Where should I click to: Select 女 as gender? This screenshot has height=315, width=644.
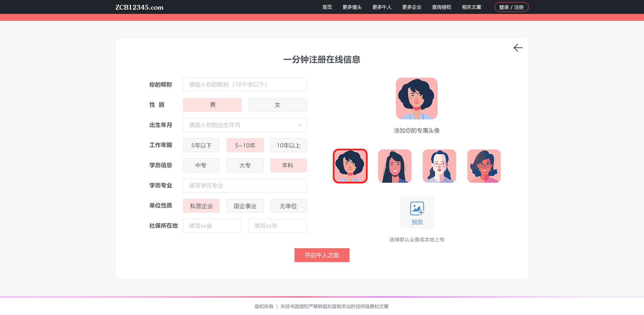[x=278, y=105]
